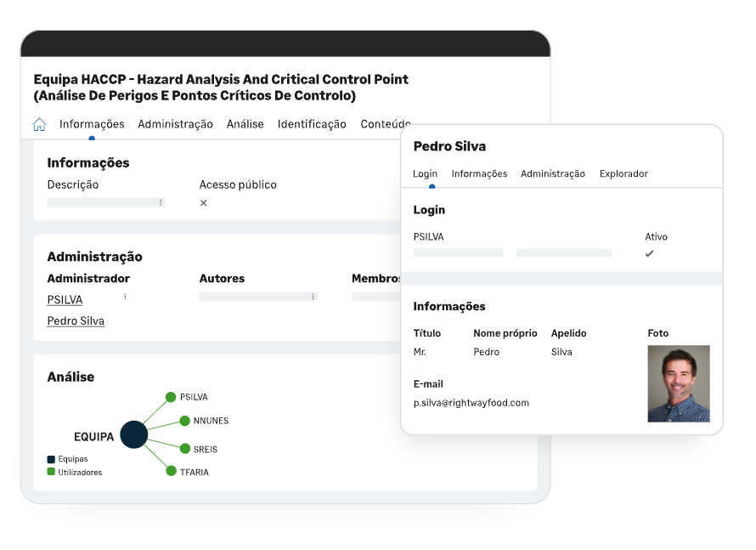Image resolution: width=756 pixels, height=550 pixels.
Task: Select the NNUNES user node
Action: [184, 421]
